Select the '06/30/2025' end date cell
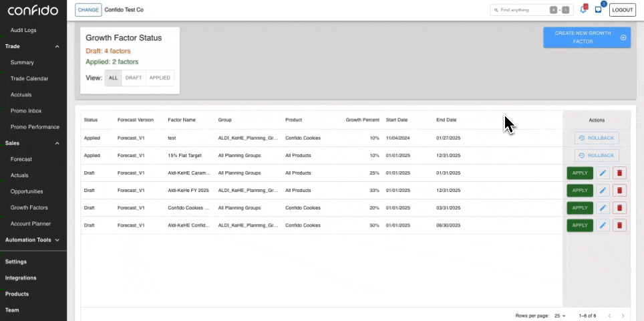 tap(448, 225)
